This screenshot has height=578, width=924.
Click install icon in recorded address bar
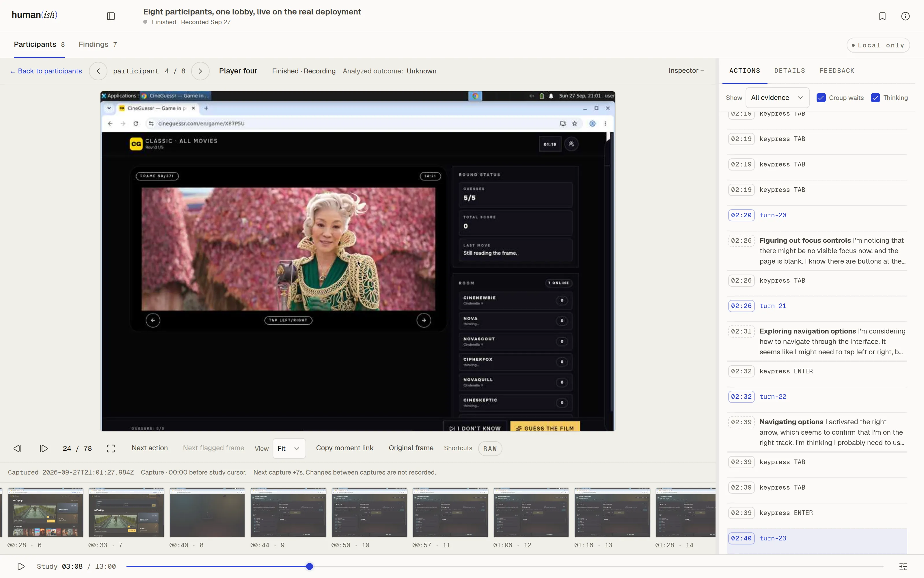[x=563, y=123]
